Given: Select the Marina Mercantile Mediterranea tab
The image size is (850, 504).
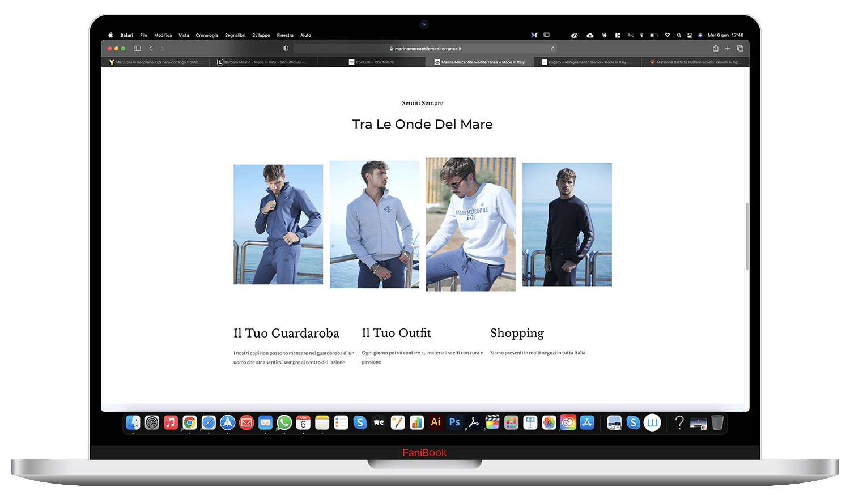Looking at the screenshot, I should pyautogui.click(x=479, y=62).
